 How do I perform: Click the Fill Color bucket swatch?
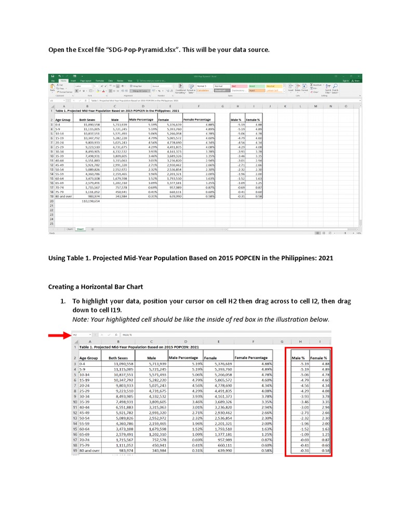(x=98, y=91)
